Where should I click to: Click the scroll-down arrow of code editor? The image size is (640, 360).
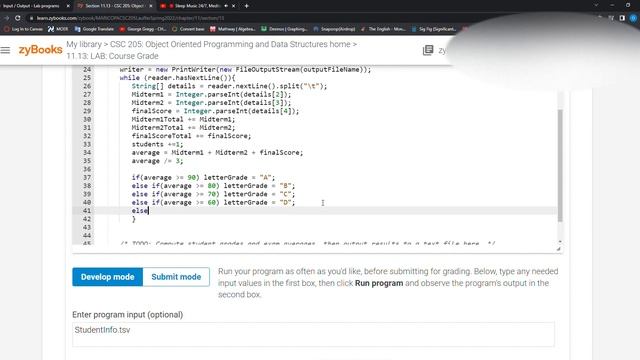click(560, 242)
